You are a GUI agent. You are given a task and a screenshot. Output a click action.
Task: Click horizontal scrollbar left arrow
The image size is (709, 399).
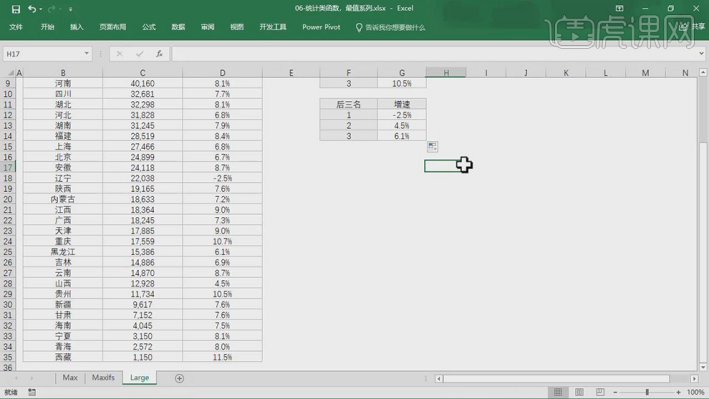coord(439,379)
